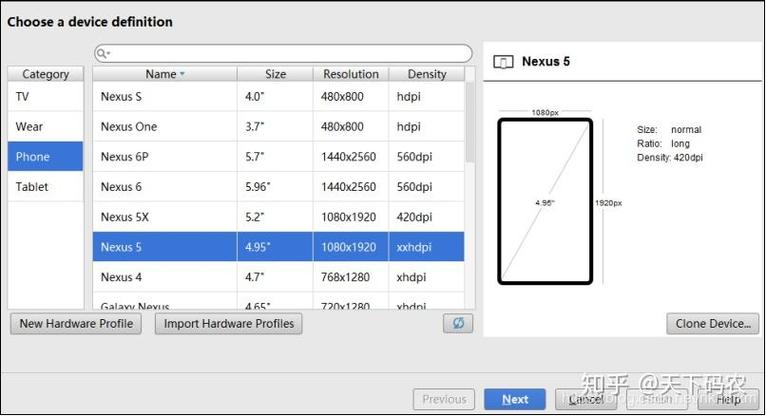Select the Nexus 5X device row
766x416 pixels.
coord(278,217)
